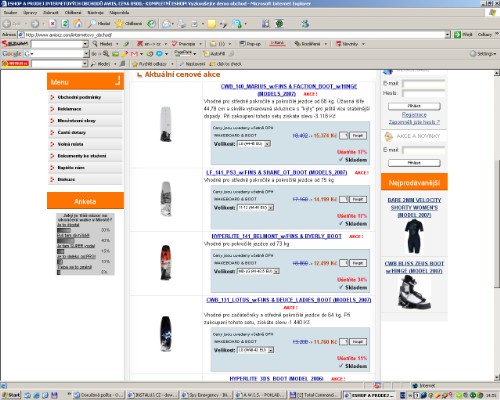Expand the Google toolbar search box dropdown
The height and width of the screenshot is (400, 500).
point(86,54)
